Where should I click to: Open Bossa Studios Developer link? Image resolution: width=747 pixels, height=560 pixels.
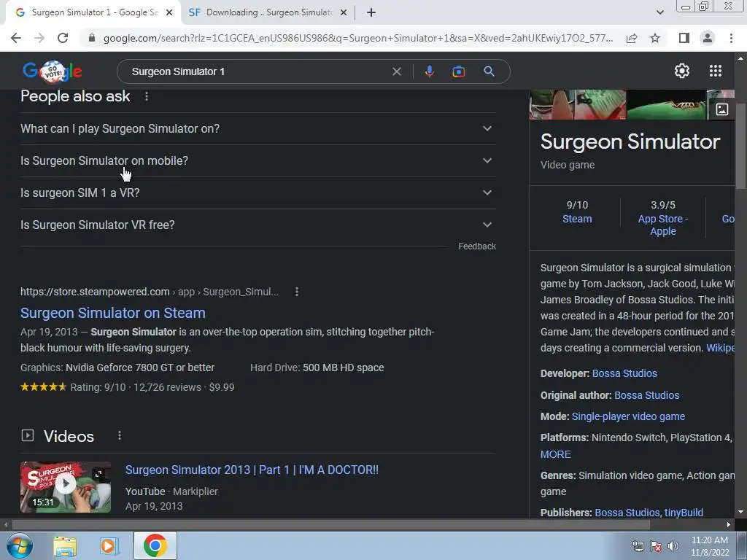click(624, 373)
